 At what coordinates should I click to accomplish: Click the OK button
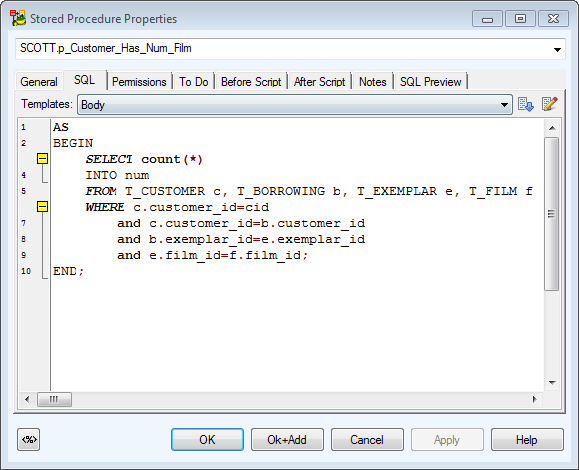click(x=207, y=439)
